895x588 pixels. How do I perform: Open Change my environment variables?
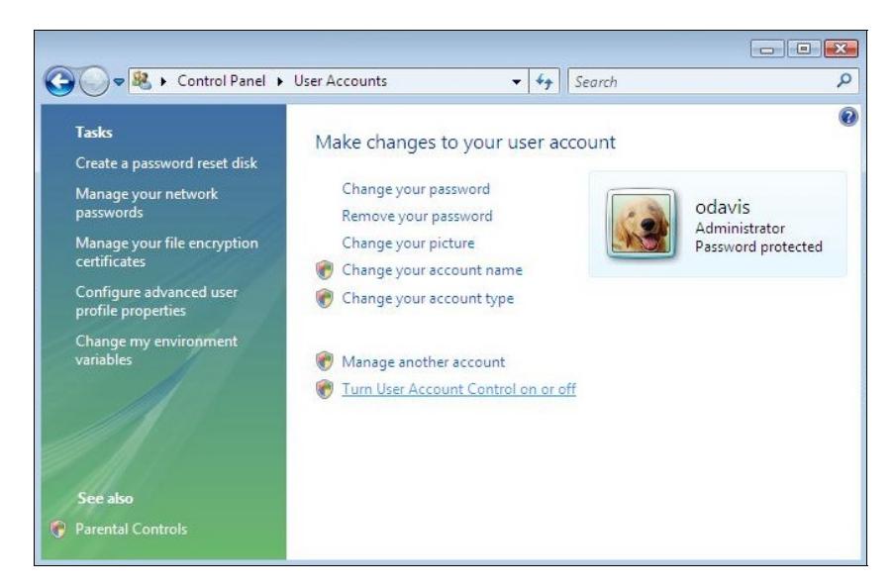tap(156, 350)
